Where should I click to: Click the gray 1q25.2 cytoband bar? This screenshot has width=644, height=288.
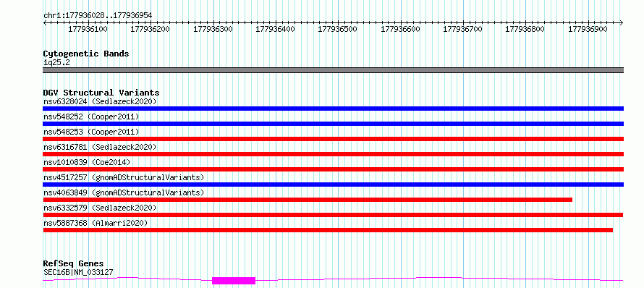tap(334, 70)
